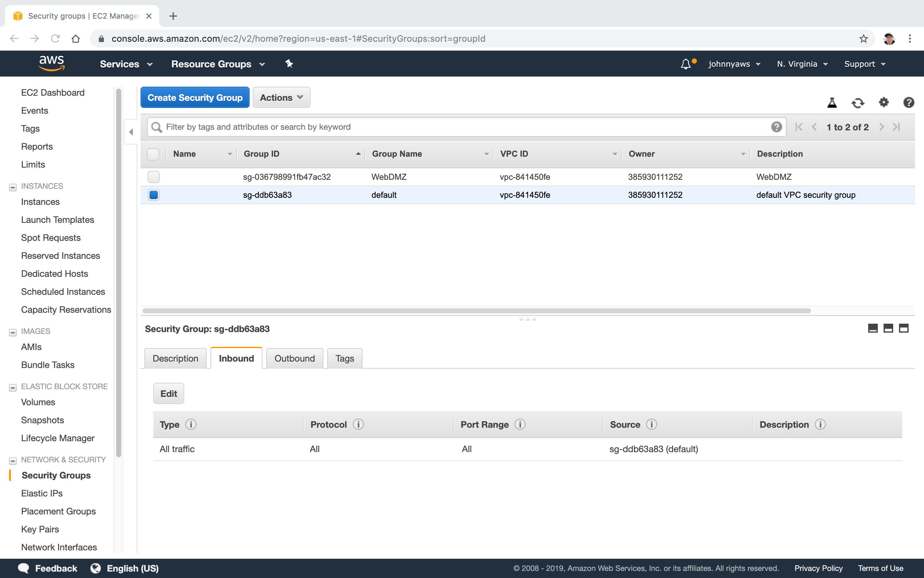Open the Support dropdown menu
The width and height of the screenshot is (924, 578).
coord(865,64)
